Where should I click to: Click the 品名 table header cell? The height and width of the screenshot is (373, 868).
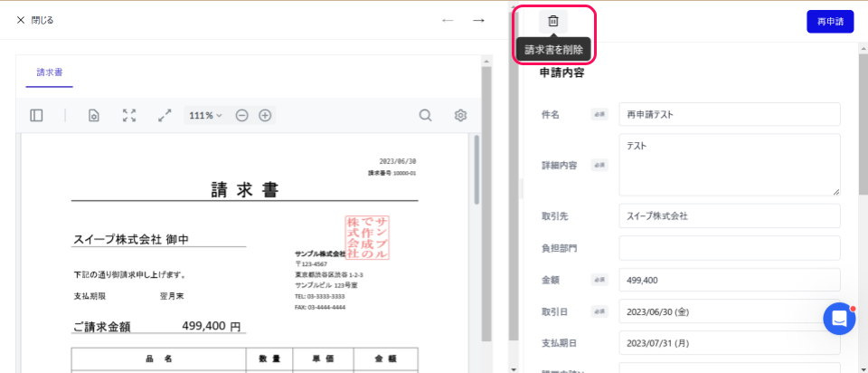click(x=159, y=359)
